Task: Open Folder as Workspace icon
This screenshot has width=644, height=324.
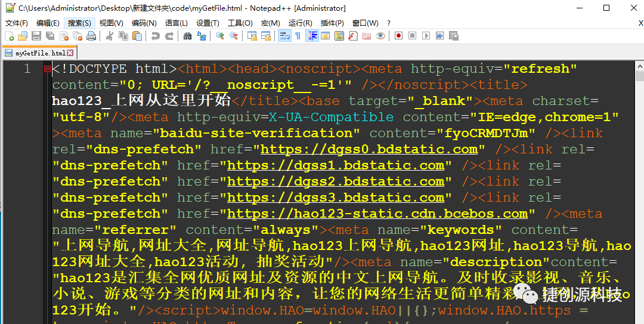Action: click(x=366, y=36)
